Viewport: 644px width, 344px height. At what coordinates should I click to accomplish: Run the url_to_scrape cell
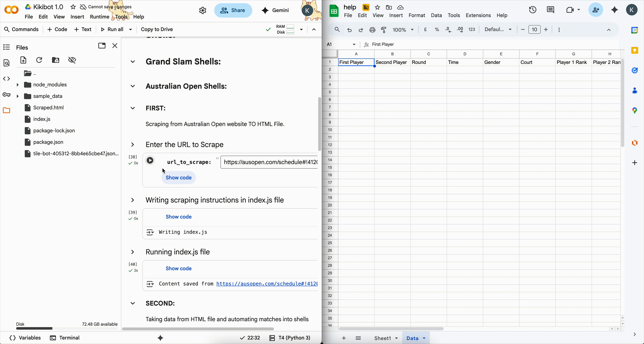(x=150, y=160)
